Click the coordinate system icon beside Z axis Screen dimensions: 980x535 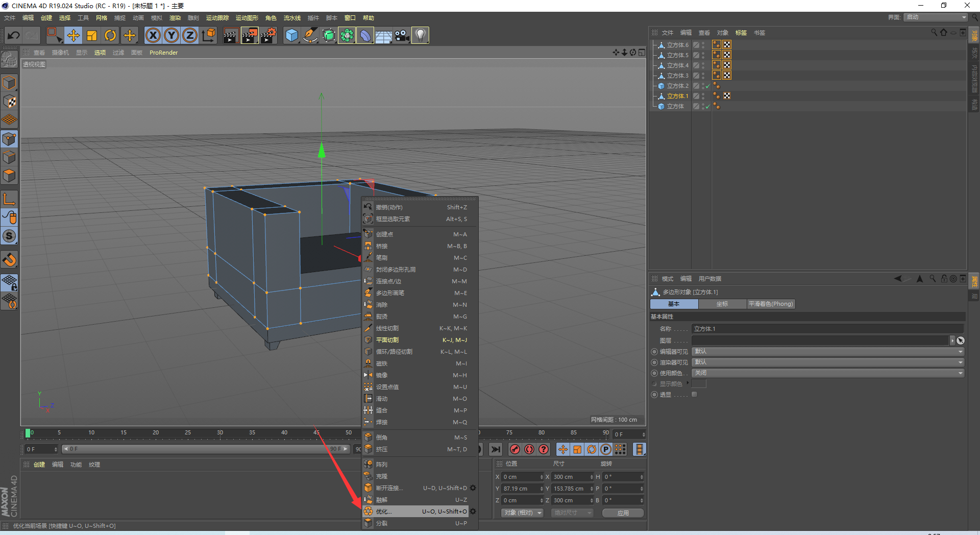[209, 35]
